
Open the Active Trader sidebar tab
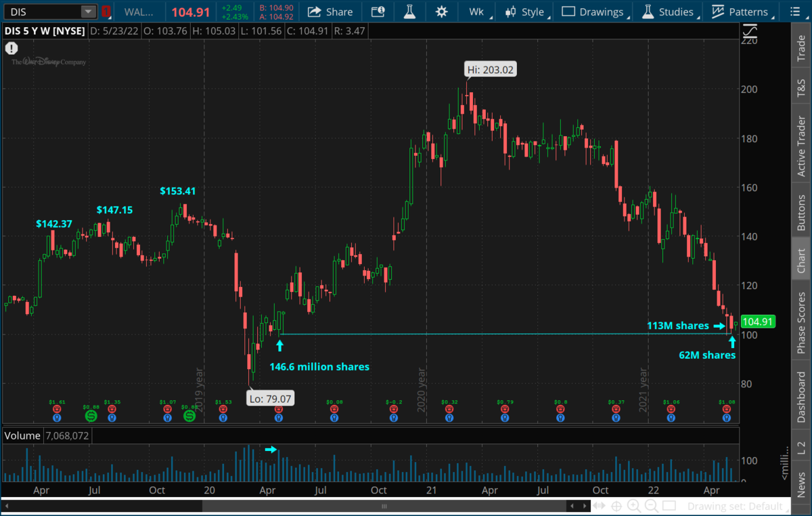click(801, 146)
